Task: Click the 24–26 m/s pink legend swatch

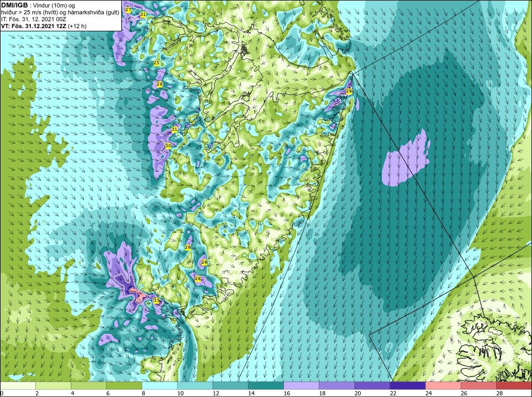Action: coord(443,385)
